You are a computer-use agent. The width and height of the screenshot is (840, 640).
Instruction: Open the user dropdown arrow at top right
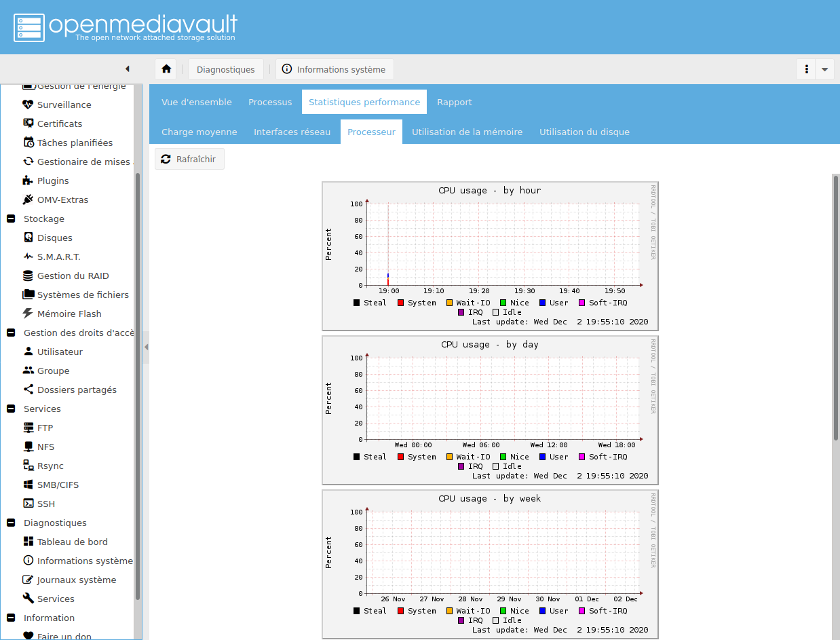pyautogui.click(x=824, y=69)
